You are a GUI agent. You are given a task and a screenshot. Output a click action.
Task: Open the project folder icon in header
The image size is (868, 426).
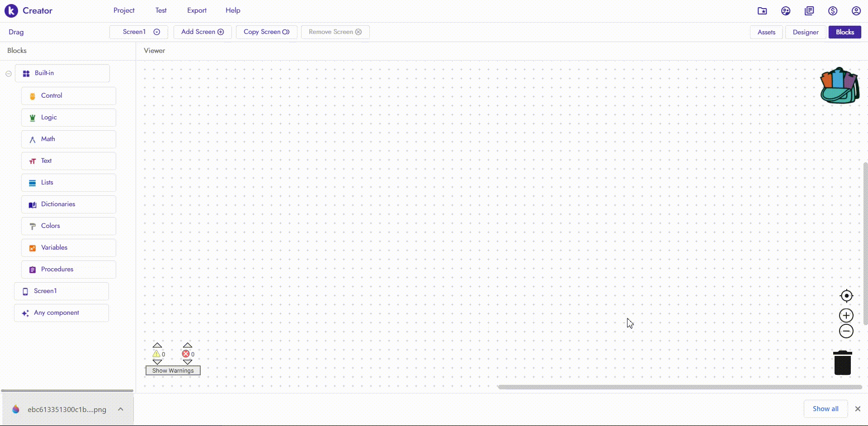(762, 11)
